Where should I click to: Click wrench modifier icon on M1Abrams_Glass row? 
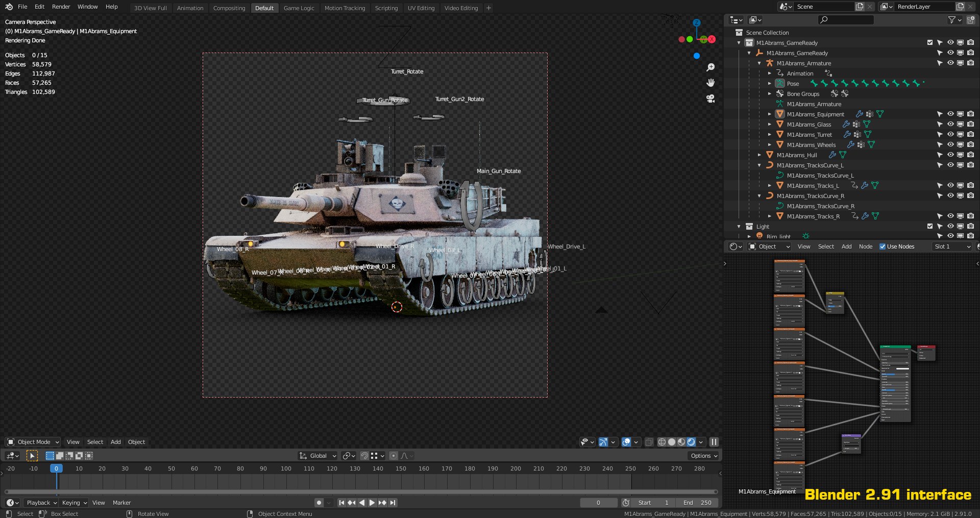(x=846, y=125)
